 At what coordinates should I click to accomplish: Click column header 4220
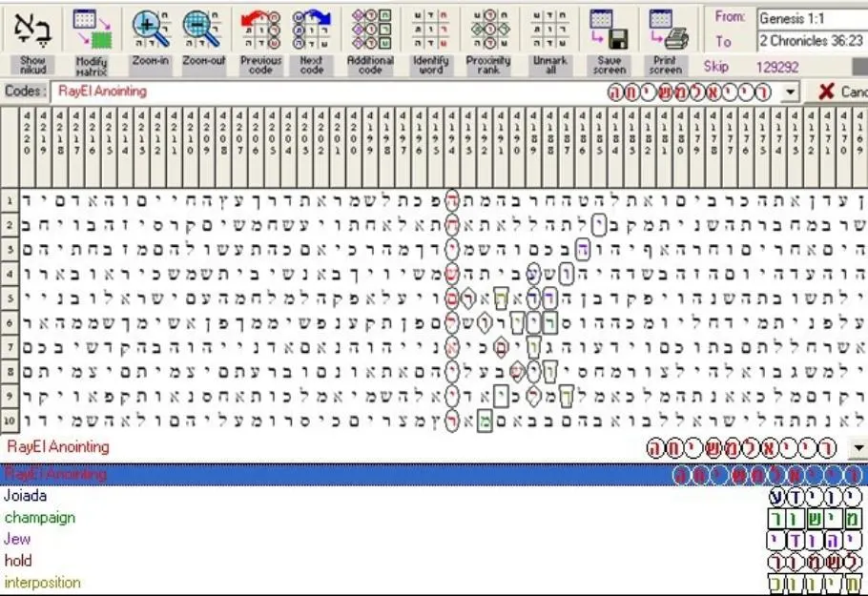27,146
